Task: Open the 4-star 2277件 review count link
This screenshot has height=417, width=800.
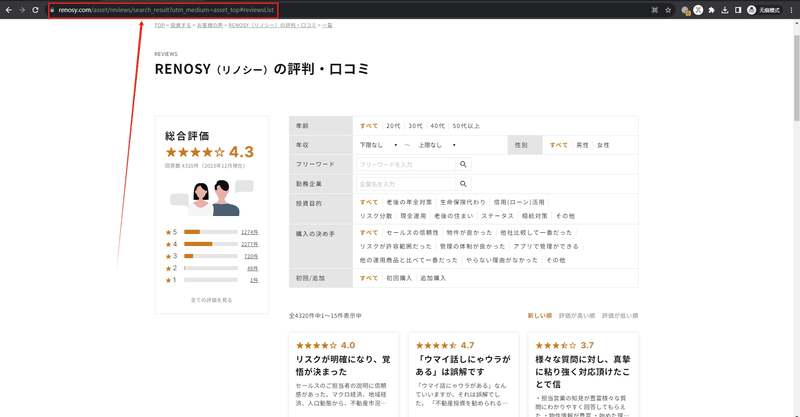Action: pyautogui.click(x=249, y=244)
